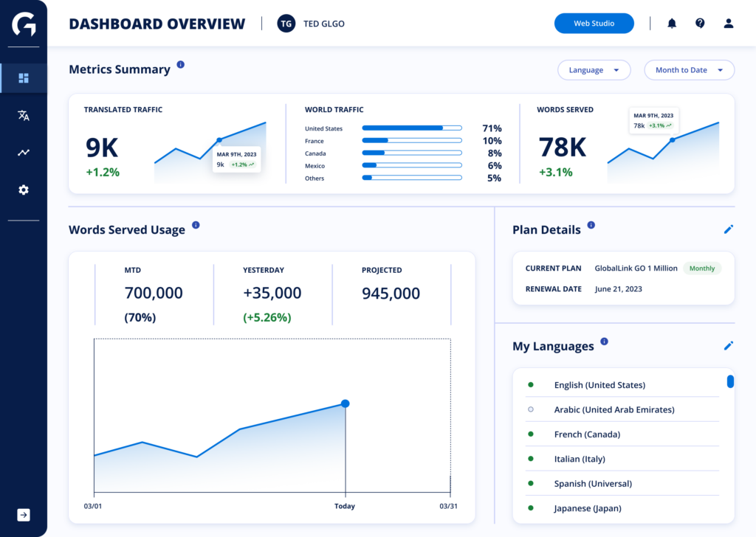756x537 pixels.
Task: Expand the sidebar with the arrow icon
Action: [x=24, y=515]
